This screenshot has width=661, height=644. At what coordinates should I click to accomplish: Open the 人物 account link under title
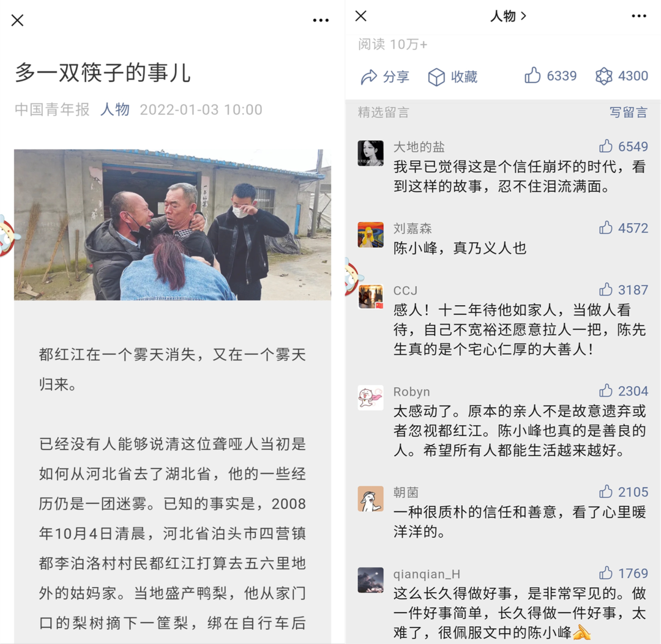(115, 109)
